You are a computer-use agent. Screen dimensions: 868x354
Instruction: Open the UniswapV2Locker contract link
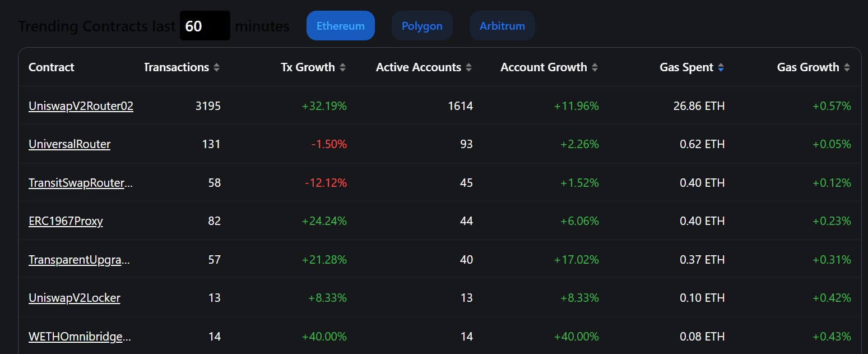(75, 298)
